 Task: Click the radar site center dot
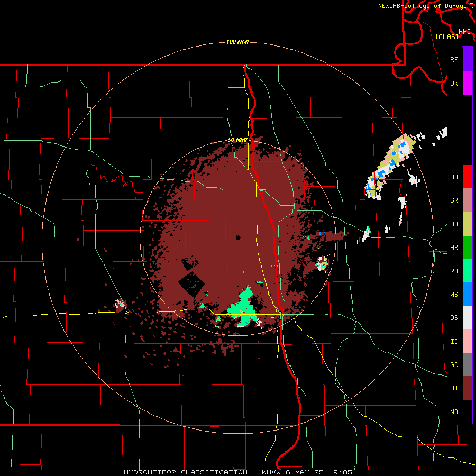239,237
